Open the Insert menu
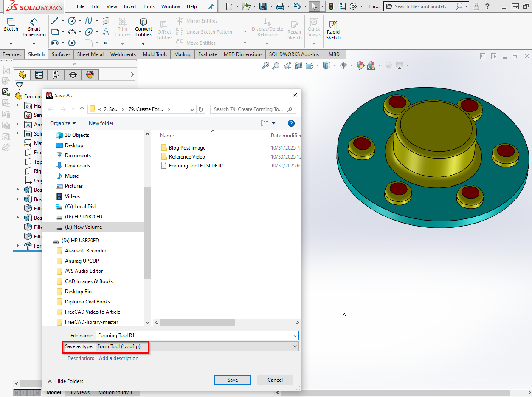 click(130, 6)
